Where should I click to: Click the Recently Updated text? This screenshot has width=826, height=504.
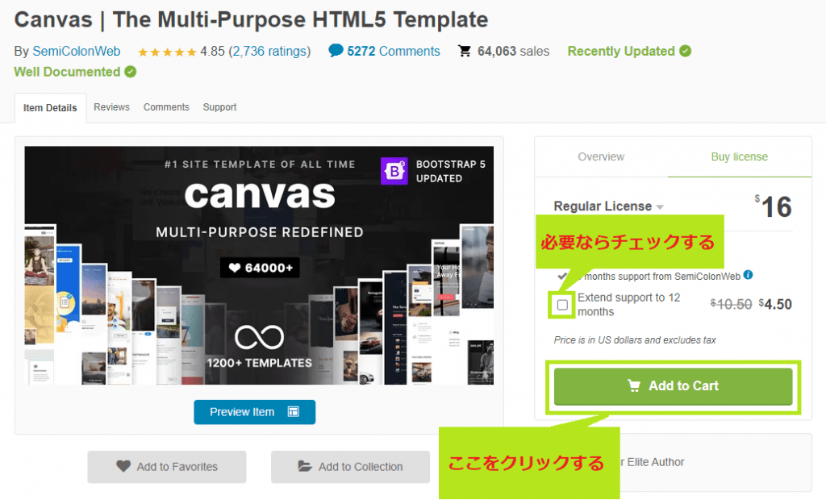[621, 51]
